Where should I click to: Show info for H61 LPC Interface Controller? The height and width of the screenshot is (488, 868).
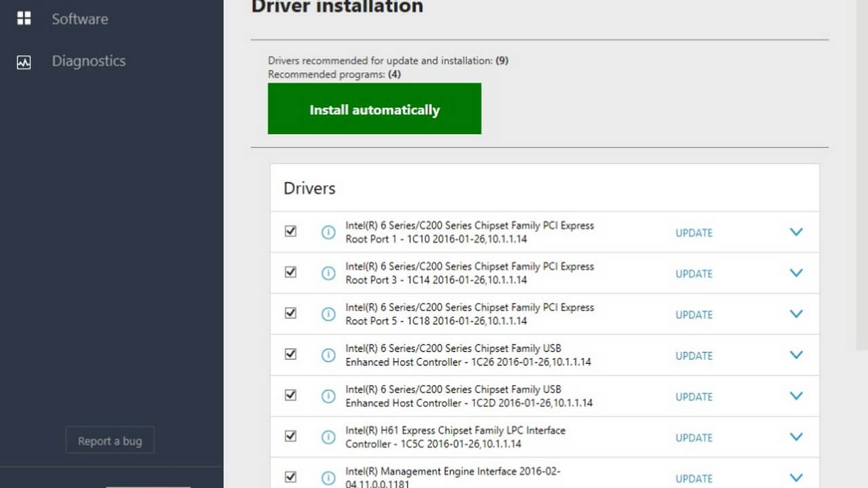[328, 437]
